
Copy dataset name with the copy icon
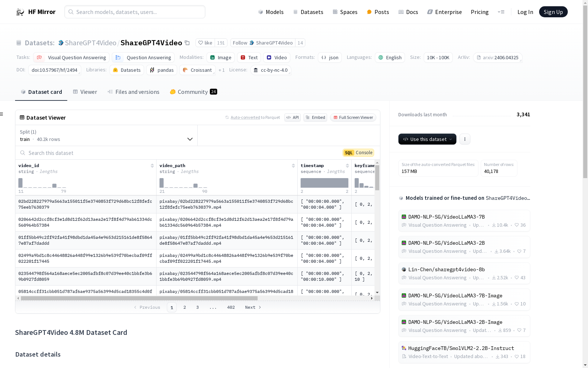[x=187, y=43]
